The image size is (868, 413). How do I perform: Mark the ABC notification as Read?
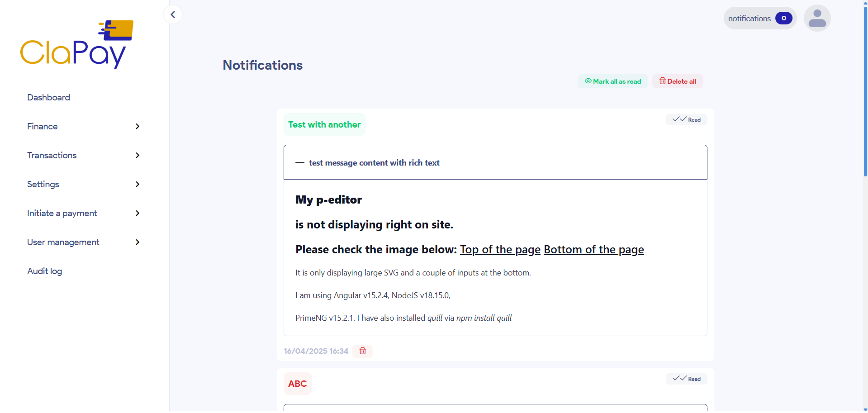(686, 379)
